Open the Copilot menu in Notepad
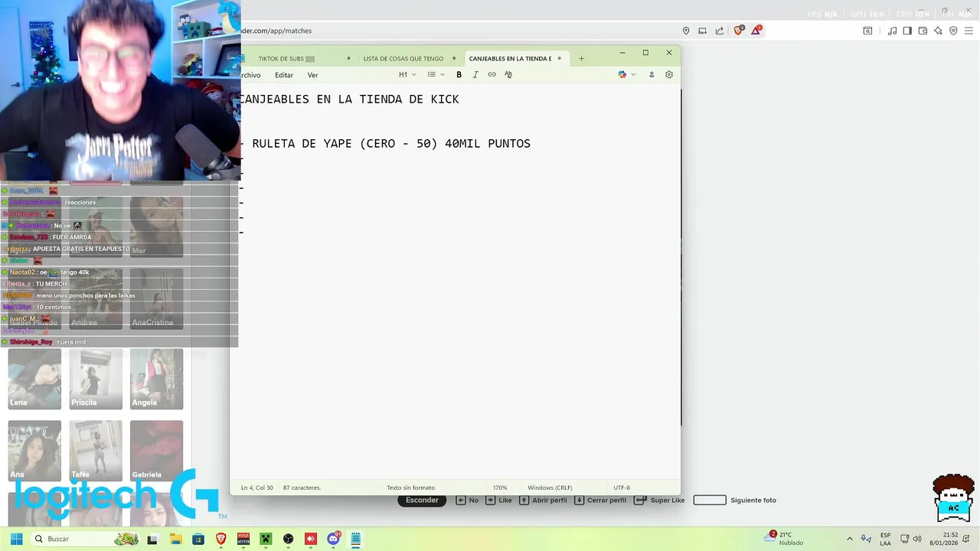The width and height of the screenshot is (980, 551). (627, 75)
